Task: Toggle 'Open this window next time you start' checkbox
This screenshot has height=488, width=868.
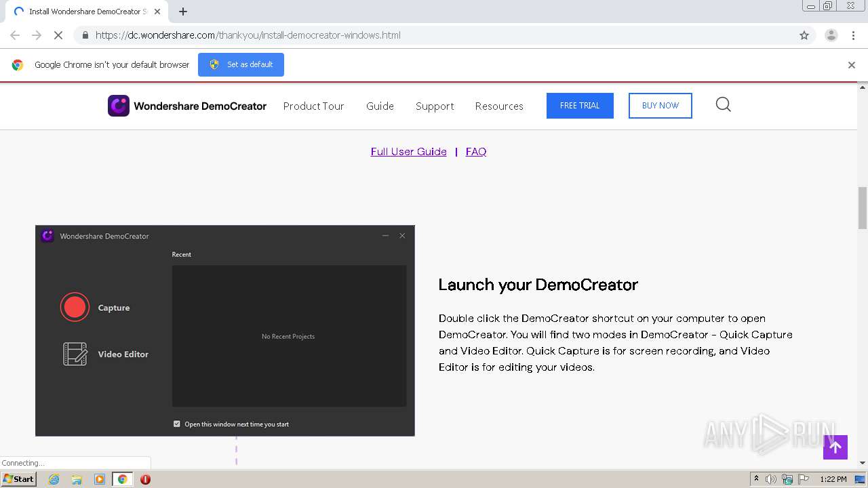Action: 177,424
